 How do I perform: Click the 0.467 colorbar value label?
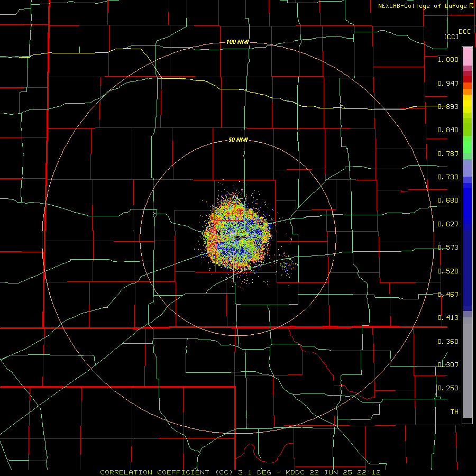[448, 295]
